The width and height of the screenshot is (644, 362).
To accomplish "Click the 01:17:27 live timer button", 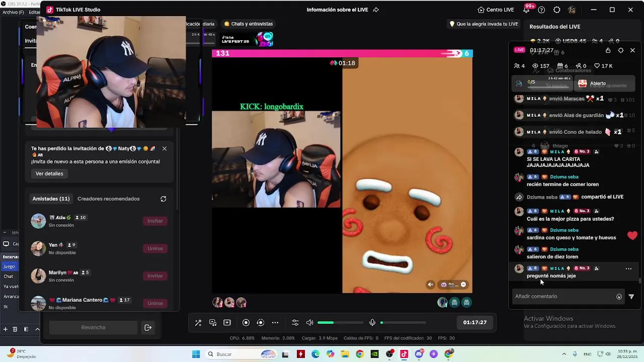I will (475, 322).
